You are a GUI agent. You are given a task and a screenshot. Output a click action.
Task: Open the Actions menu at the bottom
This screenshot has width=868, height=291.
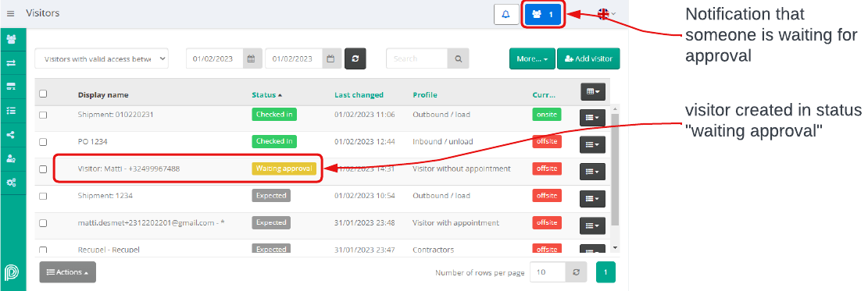click(x=67, y=272)
